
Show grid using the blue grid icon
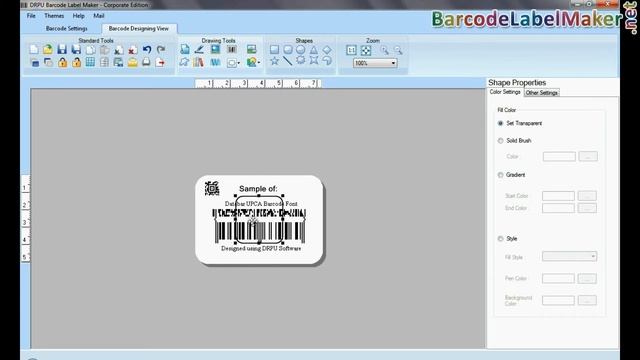(90, 62)
